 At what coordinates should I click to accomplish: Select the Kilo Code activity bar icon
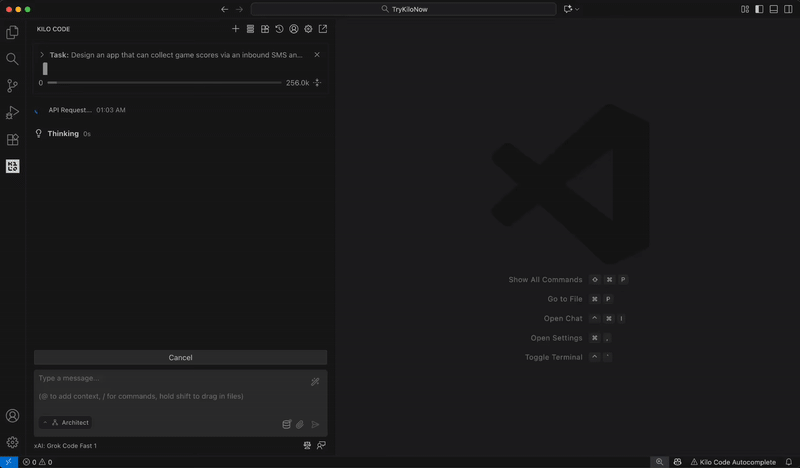[x=12, y=166]
